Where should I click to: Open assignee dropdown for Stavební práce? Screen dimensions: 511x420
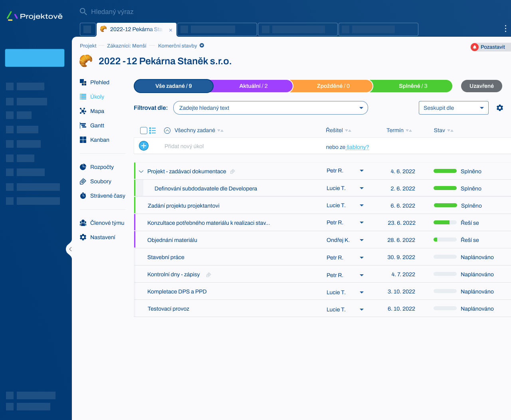tap(362, 258)
